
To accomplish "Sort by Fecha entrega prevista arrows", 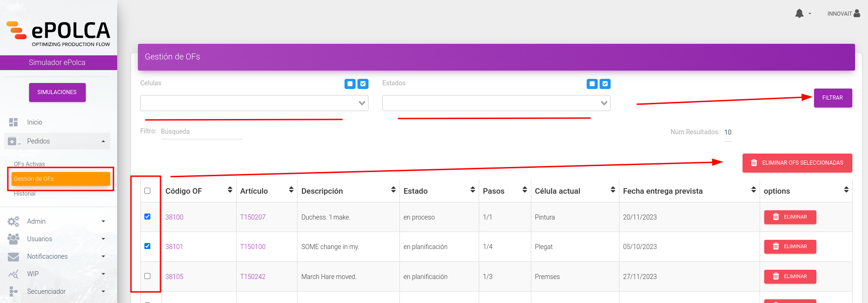I will 753,190.
